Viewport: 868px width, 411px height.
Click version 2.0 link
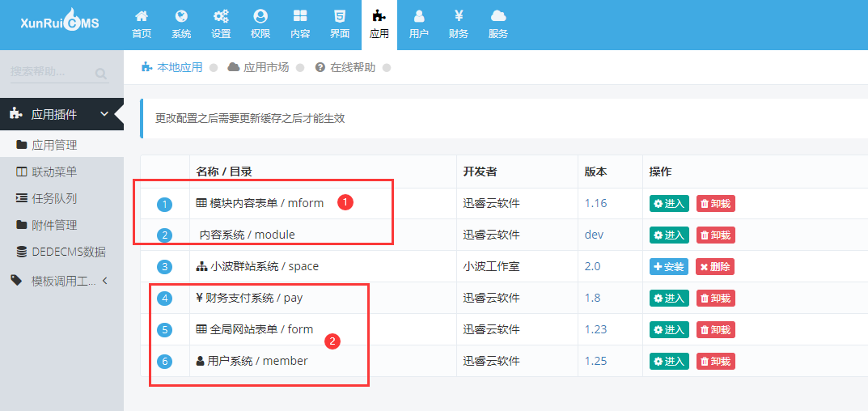[x=592, y=266]
